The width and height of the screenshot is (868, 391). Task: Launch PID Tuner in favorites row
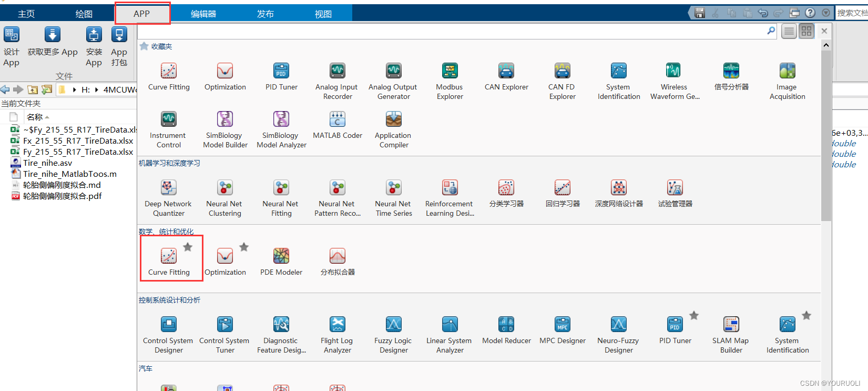(x=281, y=77)
